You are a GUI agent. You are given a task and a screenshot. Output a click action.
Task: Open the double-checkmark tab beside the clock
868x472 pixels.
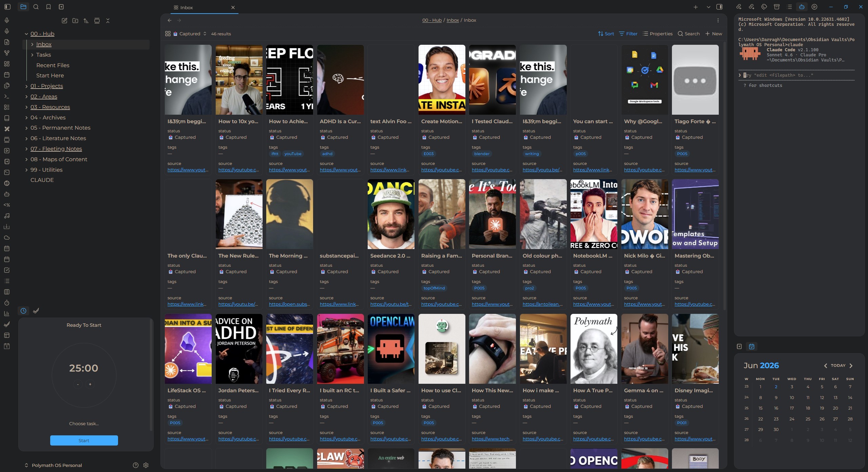[36, 311]
